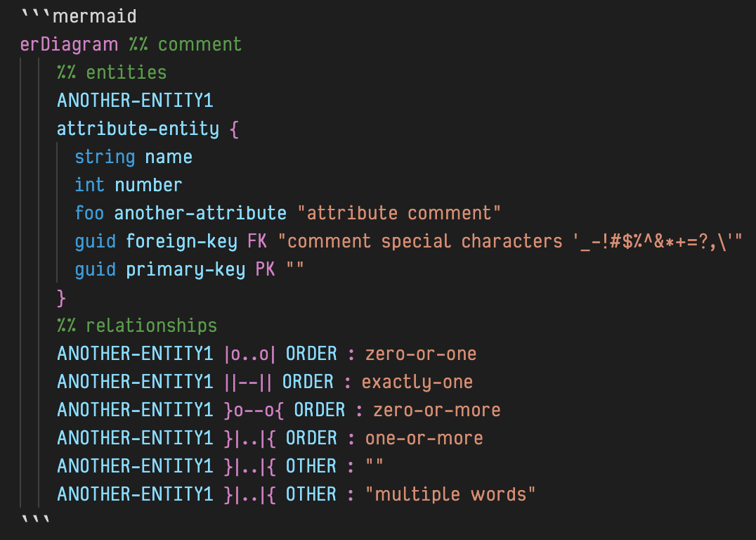Screen dimensions: 756x540
Task: Click the "multiple words" string
Action: click(450, 494)
